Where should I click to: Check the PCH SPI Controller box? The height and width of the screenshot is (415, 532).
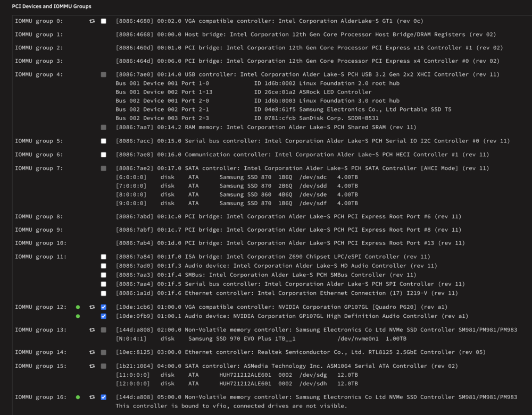click(x=104, y=284)
